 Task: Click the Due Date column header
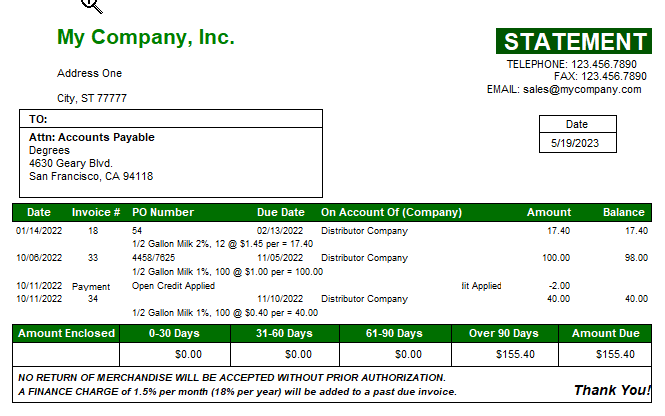click(x=280, y=212)
